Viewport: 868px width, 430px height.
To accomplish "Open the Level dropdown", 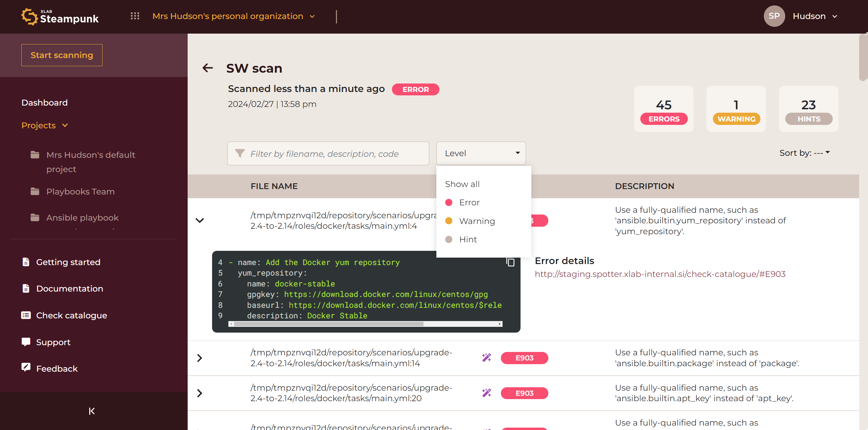I will click(x=481, y=153).
